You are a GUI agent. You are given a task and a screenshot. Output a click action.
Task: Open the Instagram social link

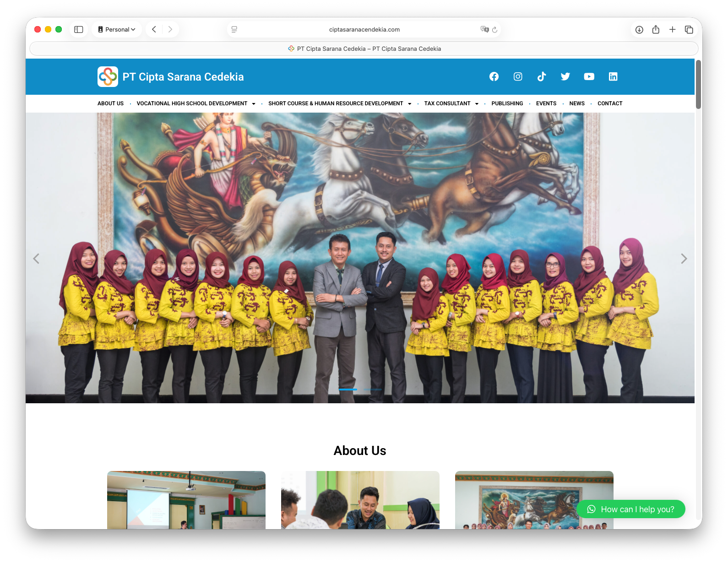(517, 76)
